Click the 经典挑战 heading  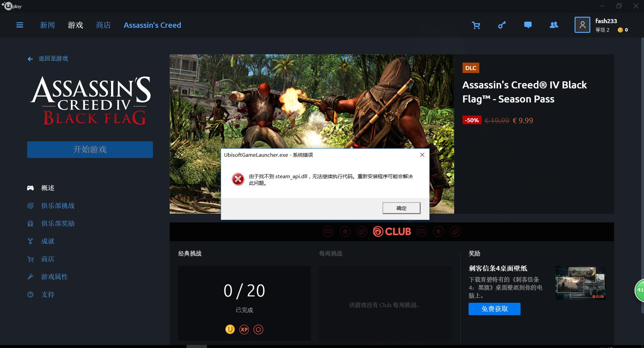[190, 254]
